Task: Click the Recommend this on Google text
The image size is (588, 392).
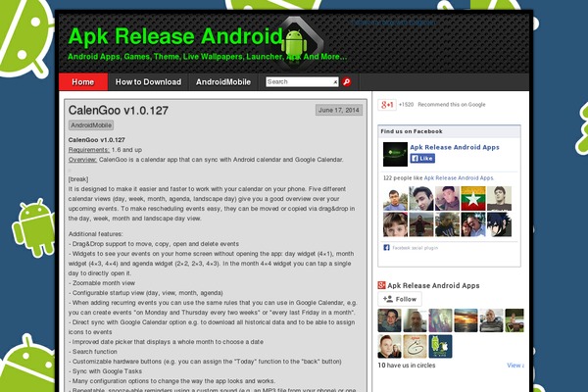Action: (x=452, y=105)
